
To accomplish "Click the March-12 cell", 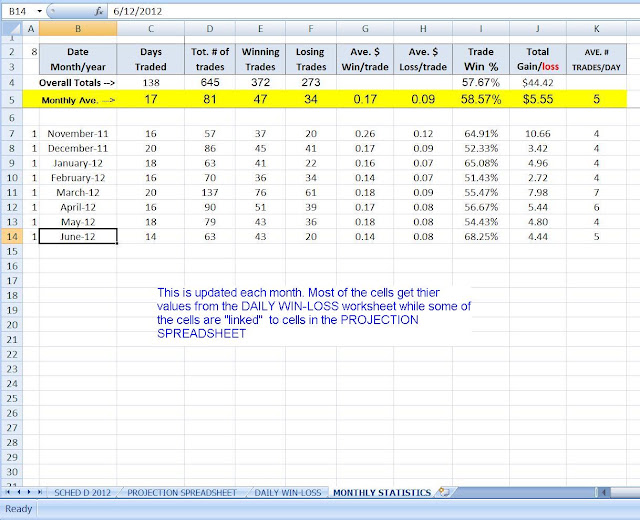I will 78,192.
